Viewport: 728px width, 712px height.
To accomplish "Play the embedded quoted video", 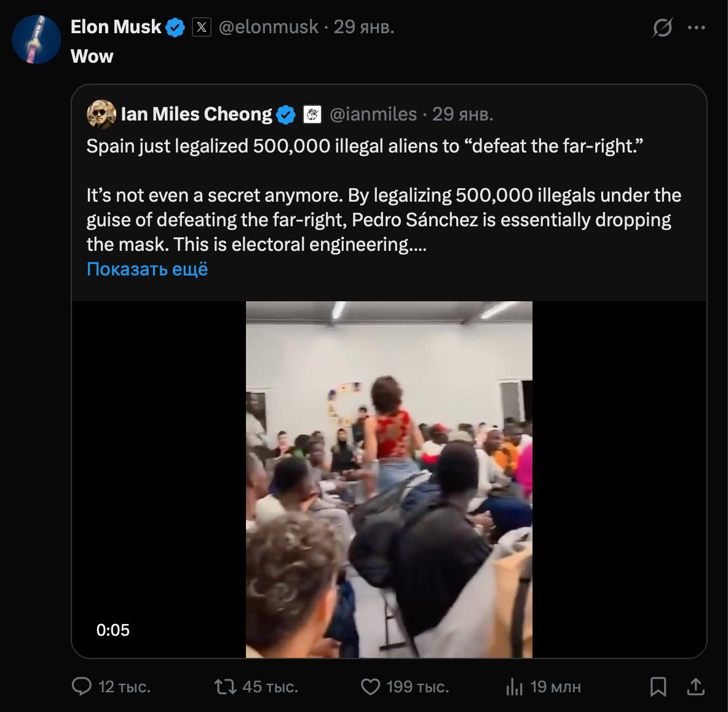I will [389, 480].
